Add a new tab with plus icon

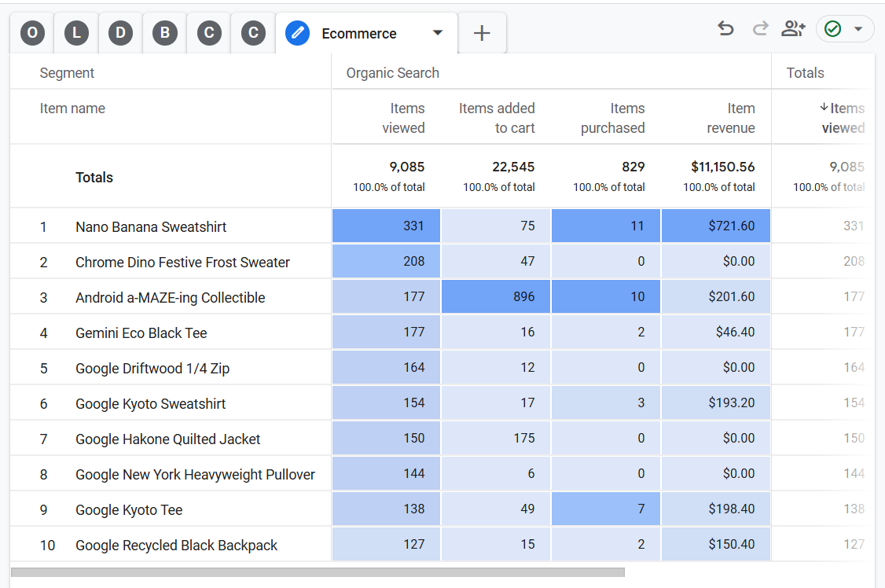[x=482, y=33]
